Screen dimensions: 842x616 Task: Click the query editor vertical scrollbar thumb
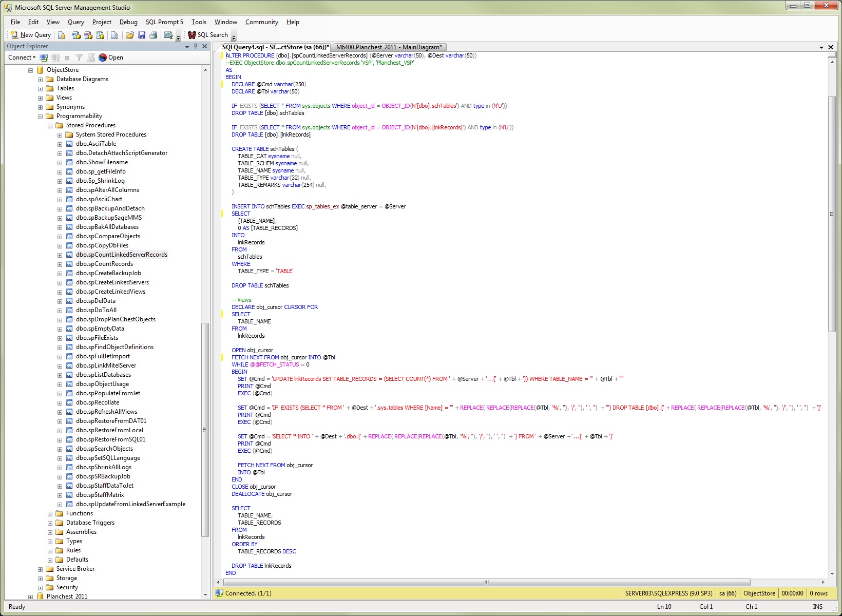832,214
